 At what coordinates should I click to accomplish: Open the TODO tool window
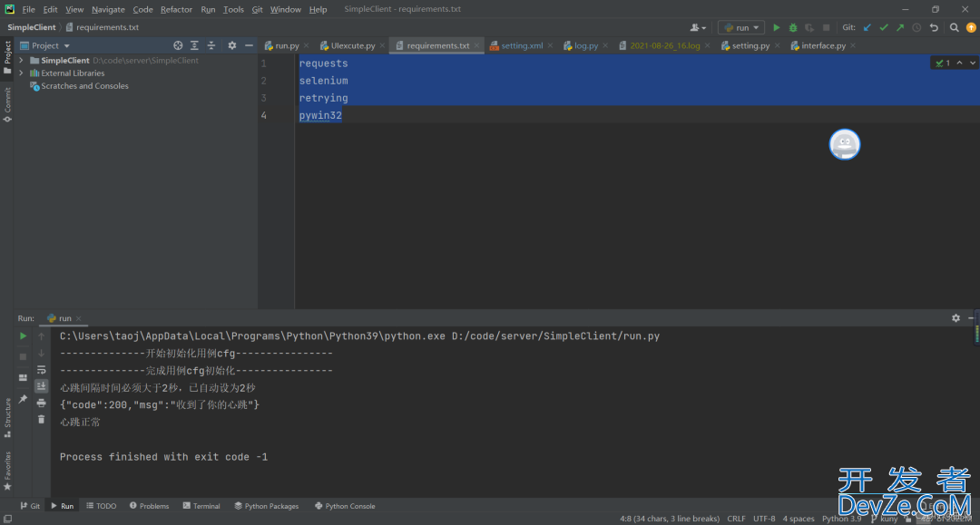click(102, 506)
